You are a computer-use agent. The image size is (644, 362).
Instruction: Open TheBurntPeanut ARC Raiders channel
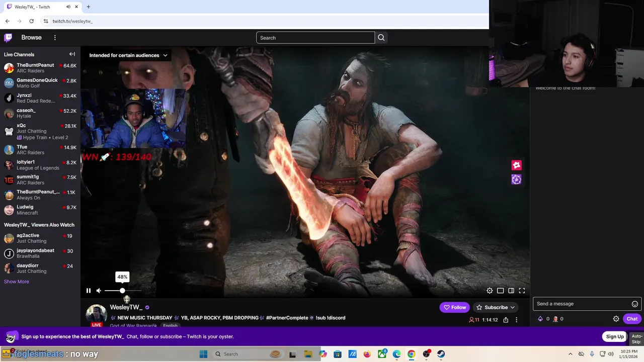coord(40,68)
